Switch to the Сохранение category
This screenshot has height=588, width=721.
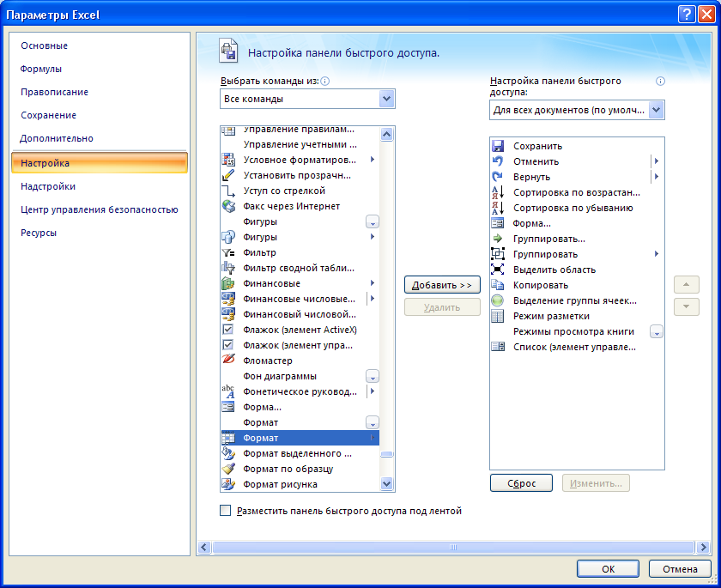pos(48,115)
